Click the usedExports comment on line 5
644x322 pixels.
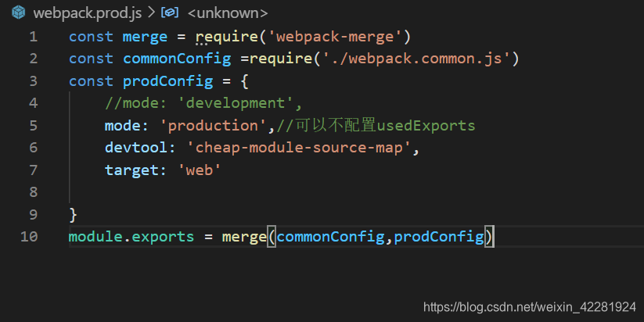376,126
